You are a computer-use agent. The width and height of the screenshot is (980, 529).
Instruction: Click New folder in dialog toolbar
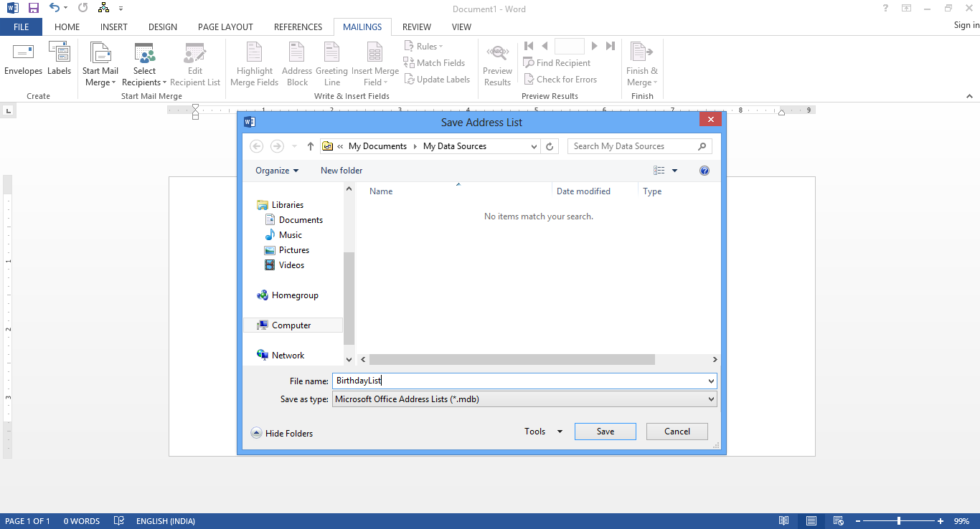point(341,171)
